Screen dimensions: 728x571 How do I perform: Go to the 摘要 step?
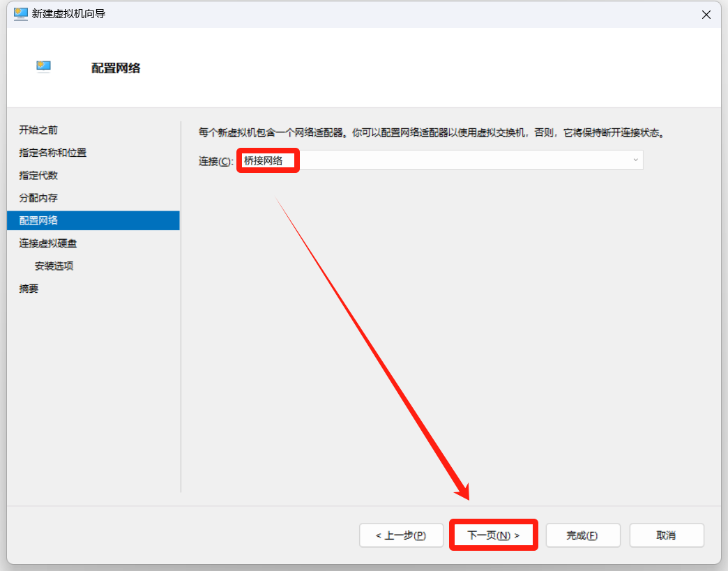29,289
